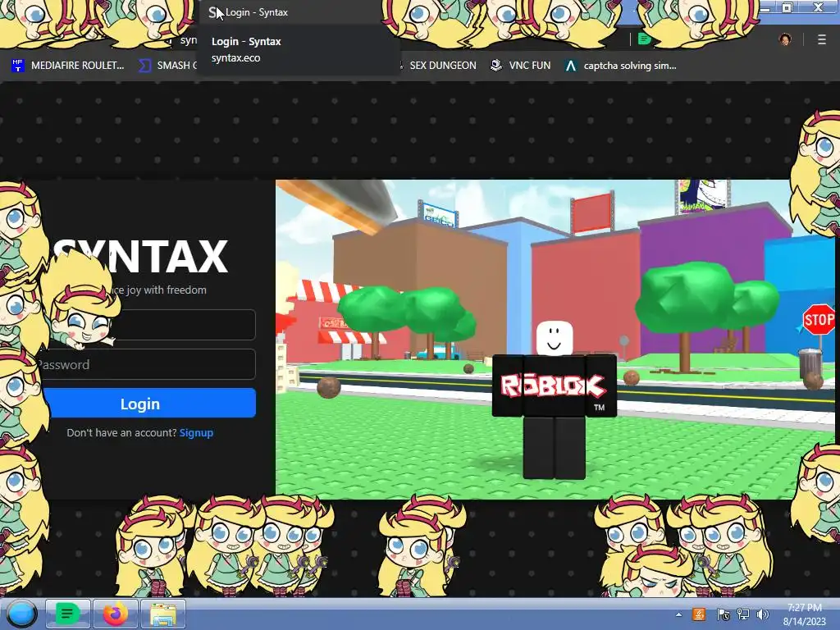840x630 pixels.
Task: Click the SYNTAX logo heading
Action: click(x=140, y=257)
